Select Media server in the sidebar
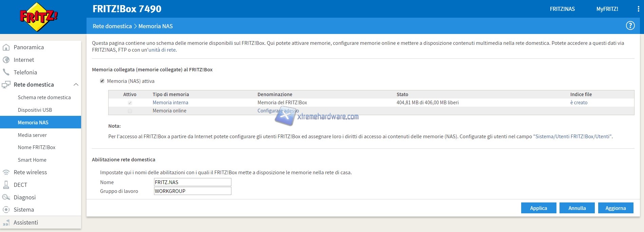This screenshot has height=232, width=644. [32, 135]
